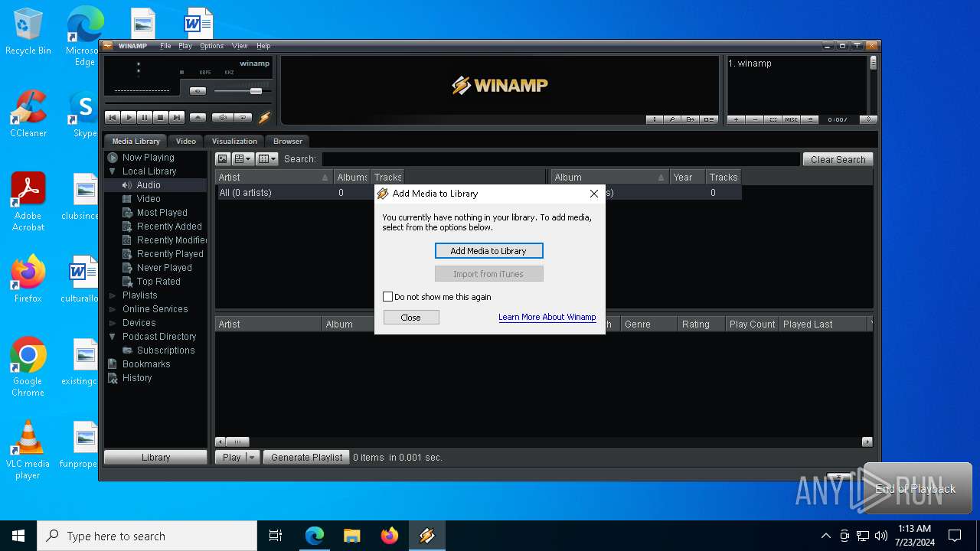Stop playback with the Stop button
Viewport: 980px width, 551px height.
[161, 118]
